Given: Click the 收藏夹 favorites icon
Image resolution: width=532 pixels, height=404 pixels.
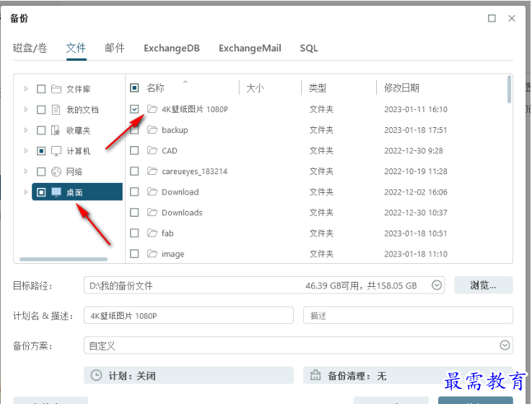Looking at the screenshot, I should (56, 131).
